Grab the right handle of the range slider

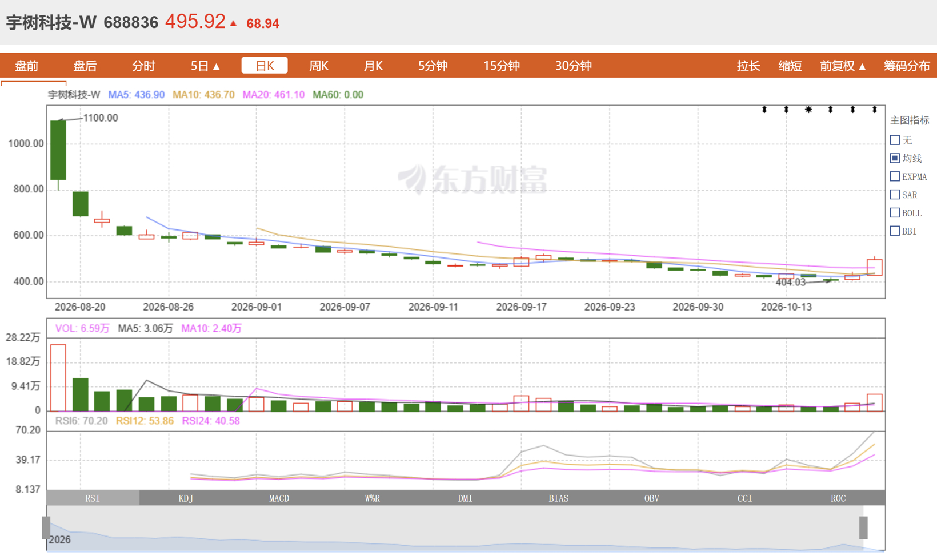point(863,527)
